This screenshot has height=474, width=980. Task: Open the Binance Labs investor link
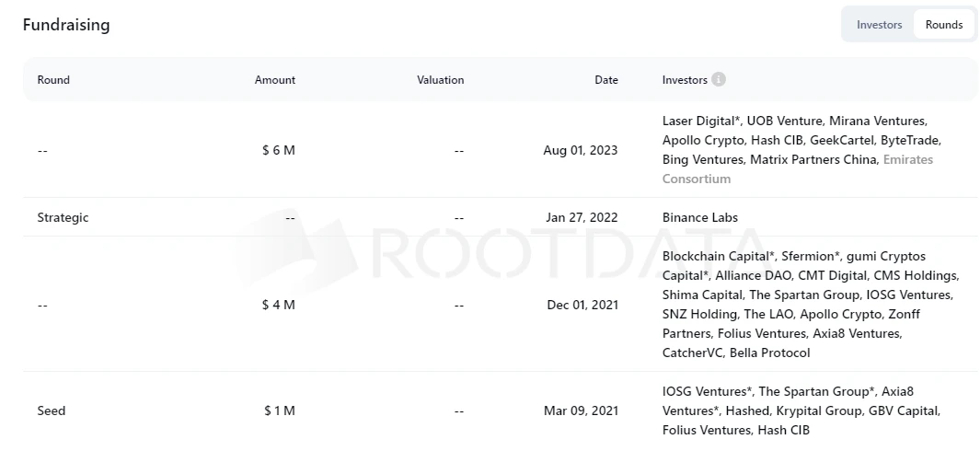[x=699, y=217]
